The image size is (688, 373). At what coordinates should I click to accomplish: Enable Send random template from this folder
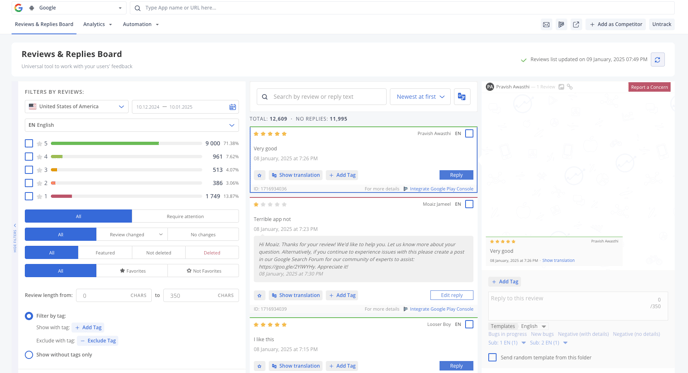(x=492, y=357)
